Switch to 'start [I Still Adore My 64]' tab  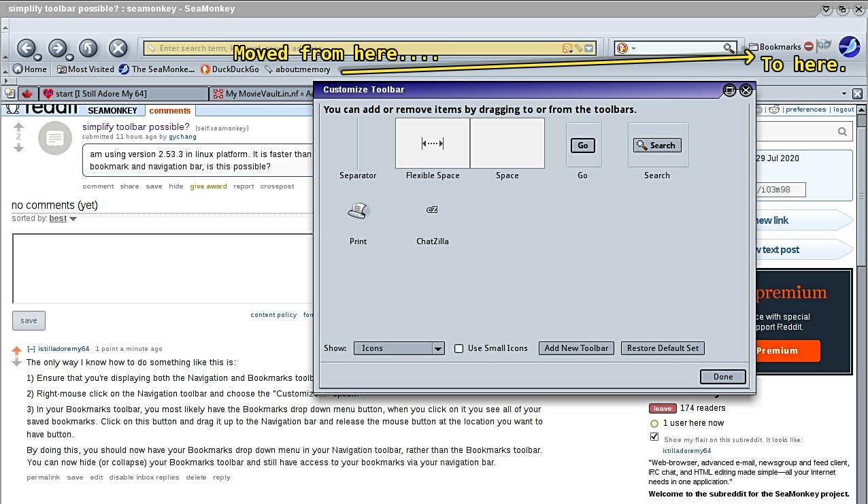[123, 93]
